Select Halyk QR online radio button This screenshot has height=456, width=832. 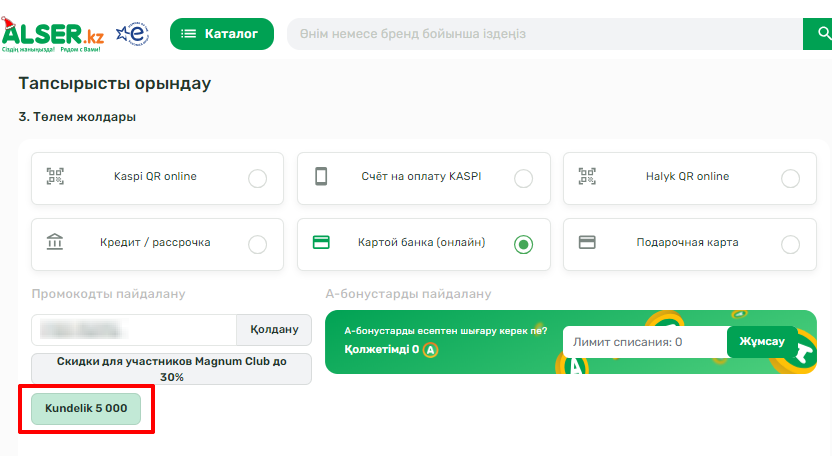pyautogui.click(x=790, y=179)
